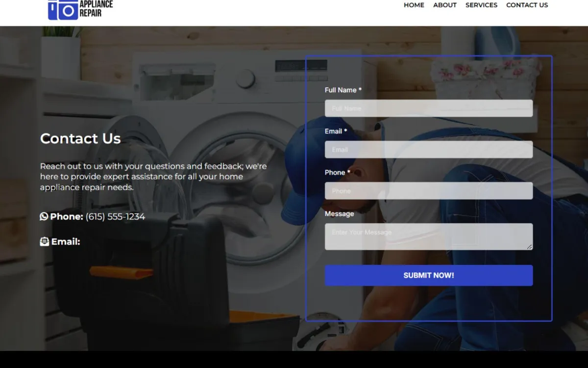Click the (615) 555-1234 phone number
Image resolution: width=588 pixels, height=368 pixels.
click(115, 216)
